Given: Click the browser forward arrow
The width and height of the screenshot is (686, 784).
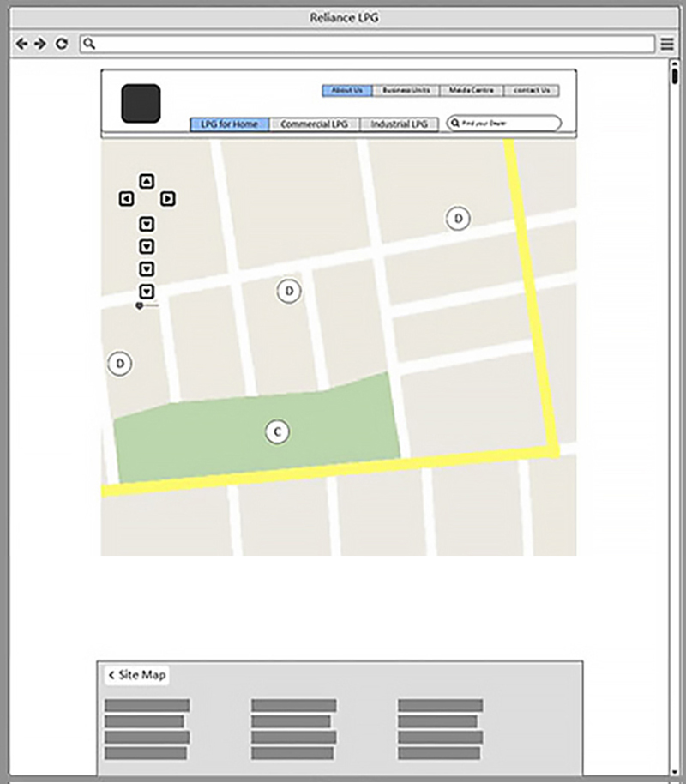Looking at the screenshot, I should coord(40,44).
